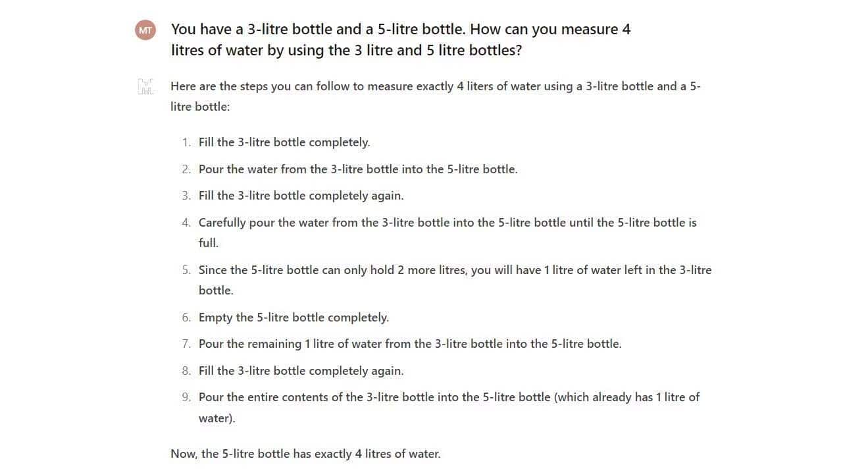Click the list number "1." marker

point(187,142)
